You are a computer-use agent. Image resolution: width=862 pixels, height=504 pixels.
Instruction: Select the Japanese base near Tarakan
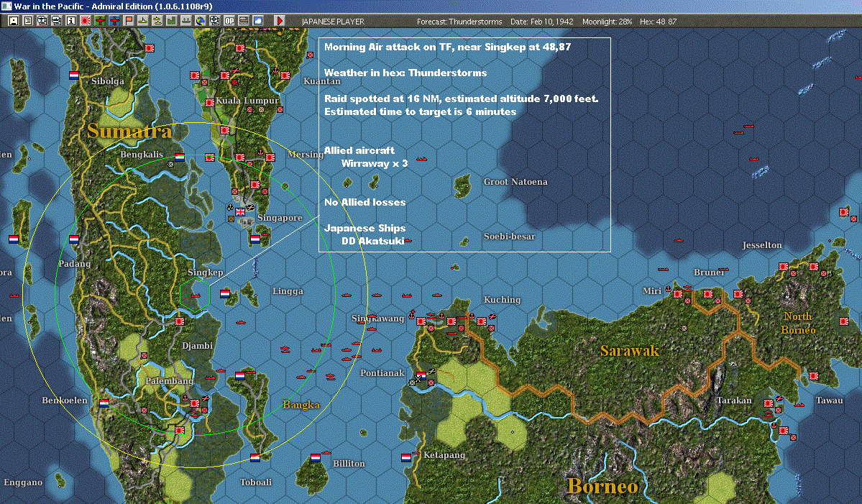coord(769,403)
